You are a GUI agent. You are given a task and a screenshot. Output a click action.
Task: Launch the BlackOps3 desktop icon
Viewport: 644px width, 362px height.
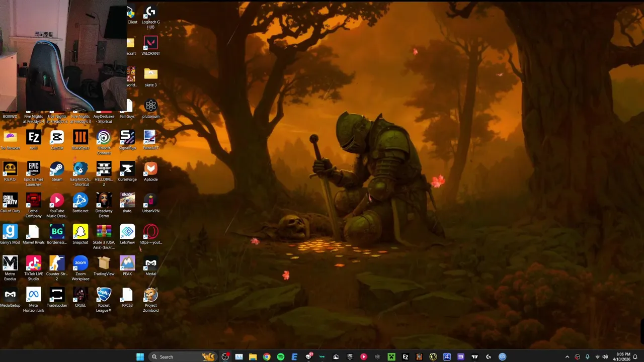point(80,140)
